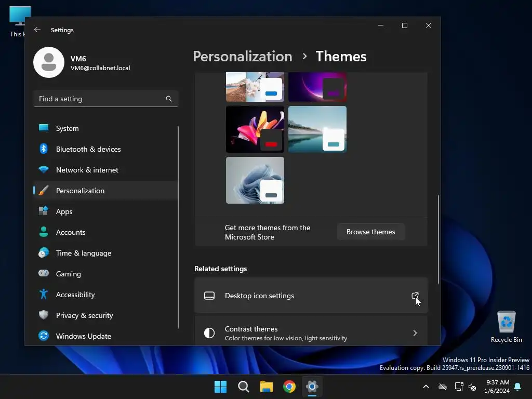This screenshot has height=399, width=532.
Task: Click the notification bell in the tray
Action: 518,387
